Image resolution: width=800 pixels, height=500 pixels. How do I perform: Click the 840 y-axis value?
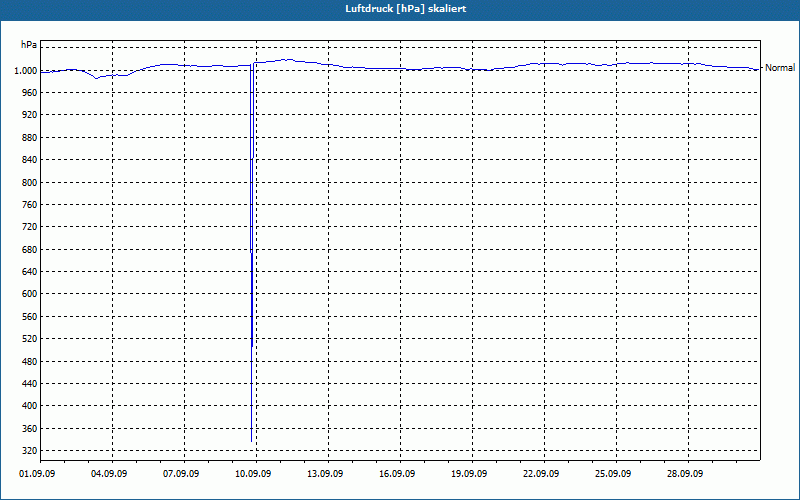point(30,160)
